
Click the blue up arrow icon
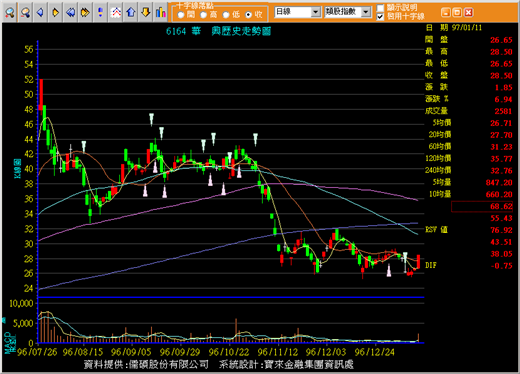tap(131, 13)
